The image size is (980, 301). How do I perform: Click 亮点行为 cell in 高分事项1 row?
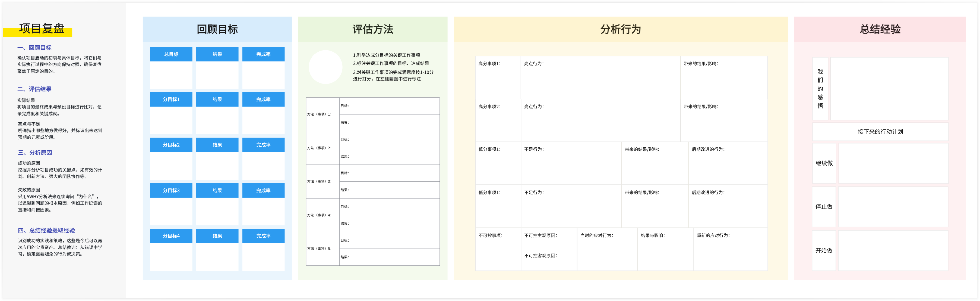tap(601, 78)
